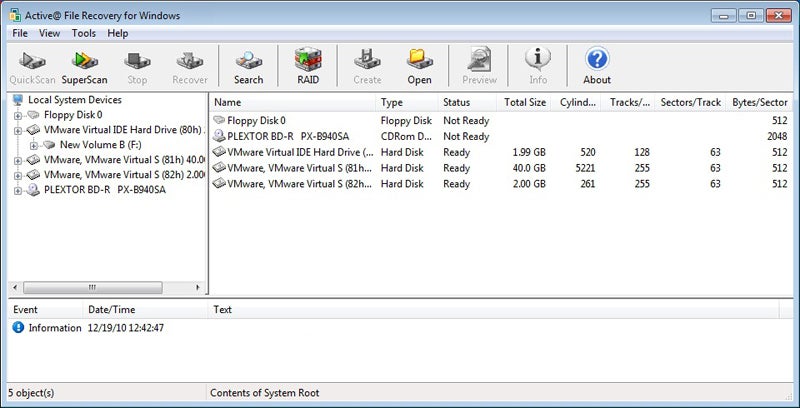
Task: Open the Search tool
Action: click(x=248, y=67)
